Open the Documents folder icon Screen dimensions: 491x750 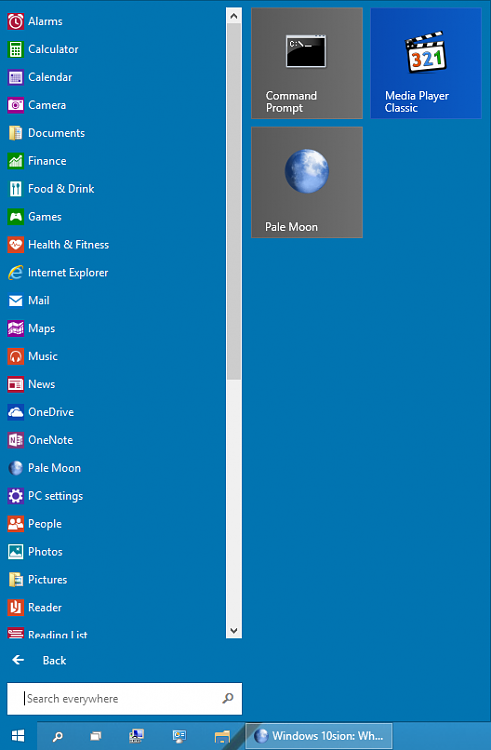pos(15,133)
